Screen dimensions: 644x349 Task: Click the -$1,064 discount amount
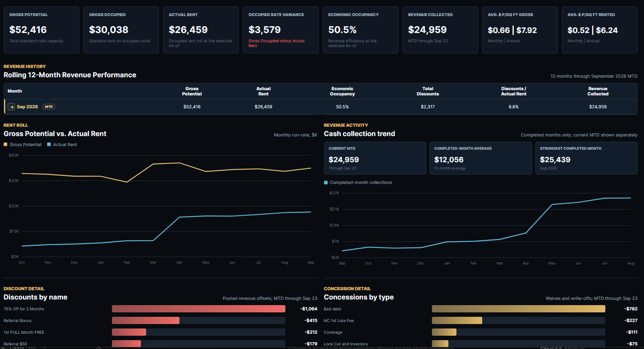pyautogui.click(x=309, y=309)
